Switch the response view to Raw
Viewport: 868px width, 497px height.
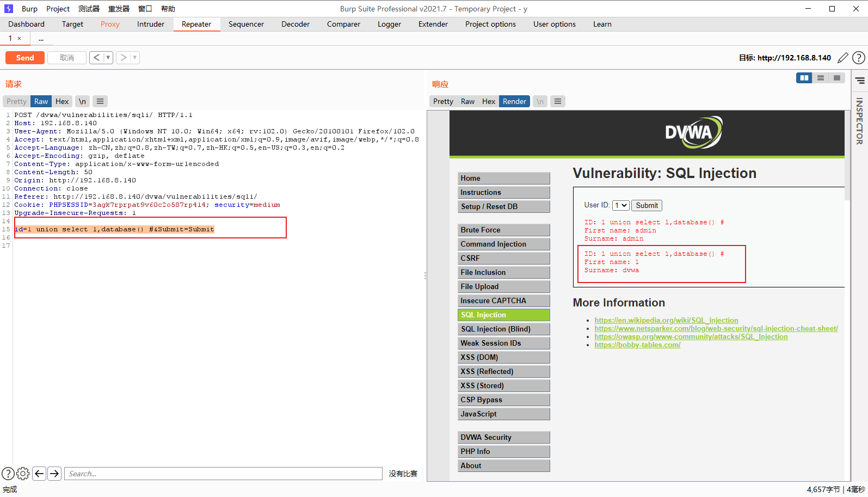(x=467, y=101)
